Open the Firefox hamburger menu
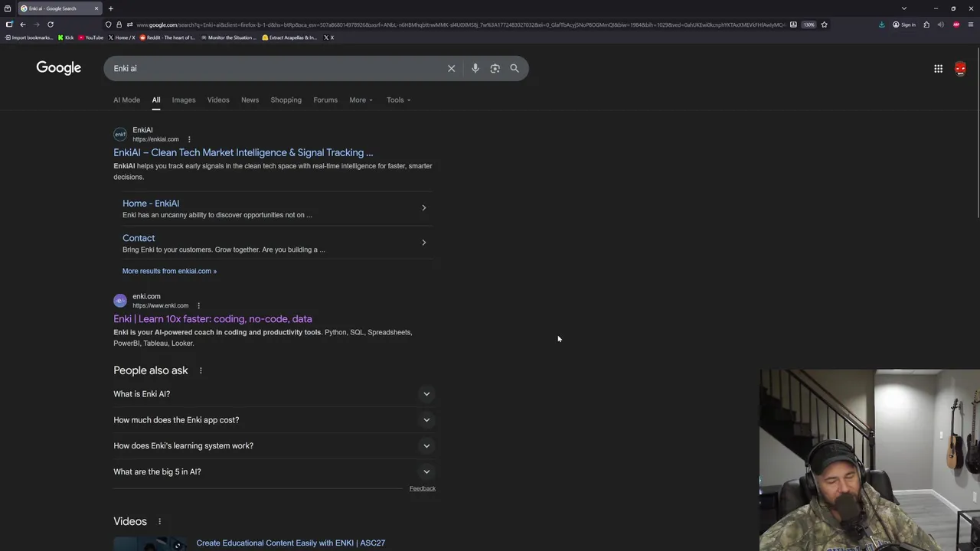The height and width of the screenshot is (551, 980). pyautogui.click(x=971, y=24)
